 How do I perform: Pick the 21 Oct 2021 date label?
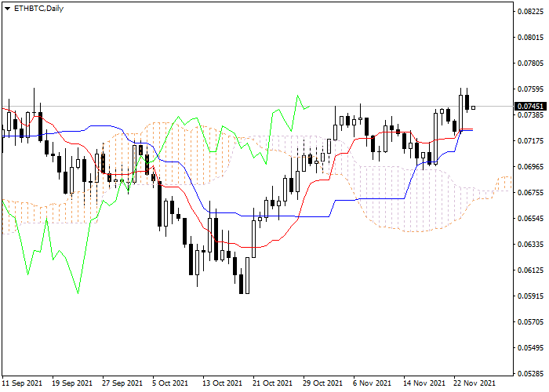(x=272, y=383)
